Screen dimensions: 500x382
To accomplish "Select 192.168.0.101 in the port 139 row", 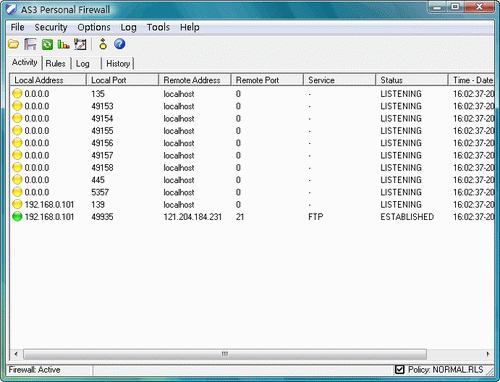I will [x=49, y=205].
